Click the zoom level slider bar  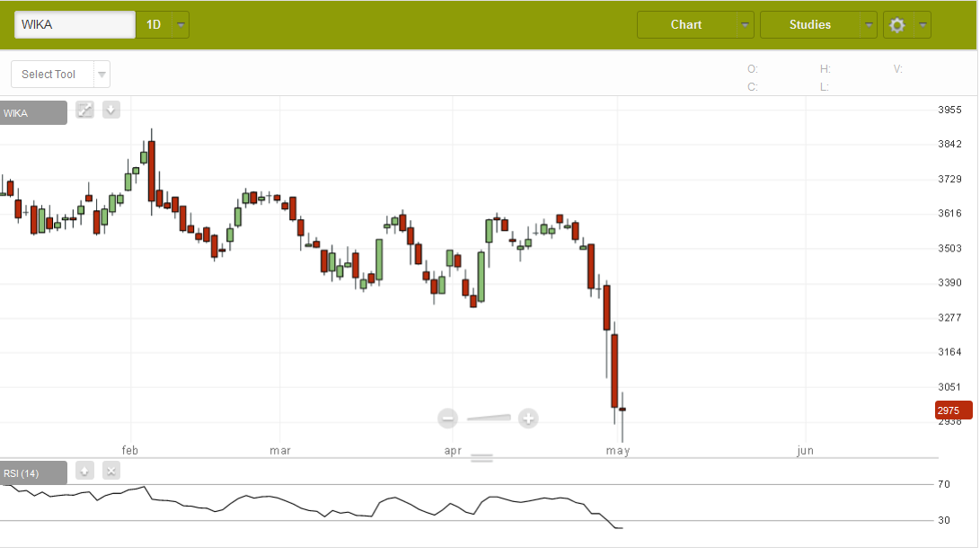[489, 418]
